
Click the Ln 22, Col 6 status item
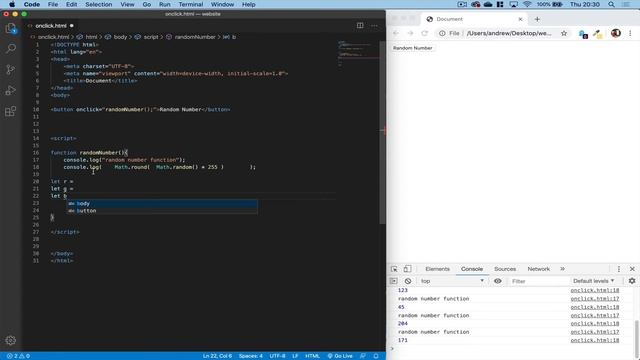tap(217, 356)
